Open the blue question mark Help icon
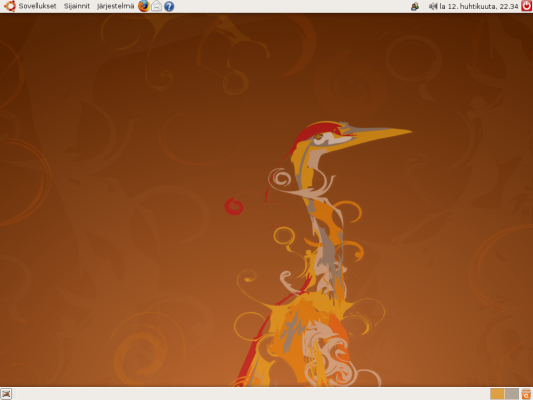The width and height of the screenshot is (533, 400). coord(169,6)
